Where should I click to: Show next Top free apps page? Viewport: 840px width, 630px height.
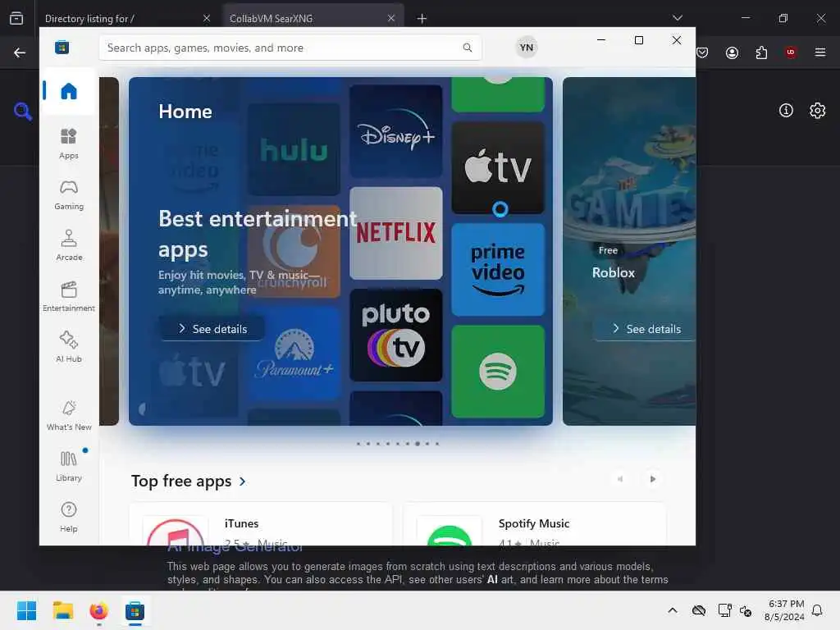click(x=652, y=479)
